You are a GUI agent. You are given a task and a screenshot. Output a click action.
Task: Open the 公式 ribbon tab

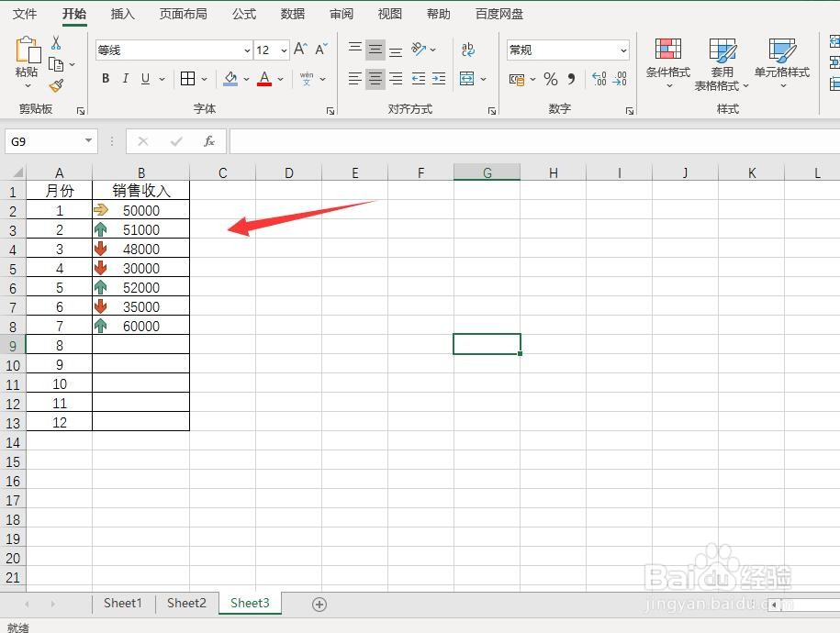[x=244, y=14]
